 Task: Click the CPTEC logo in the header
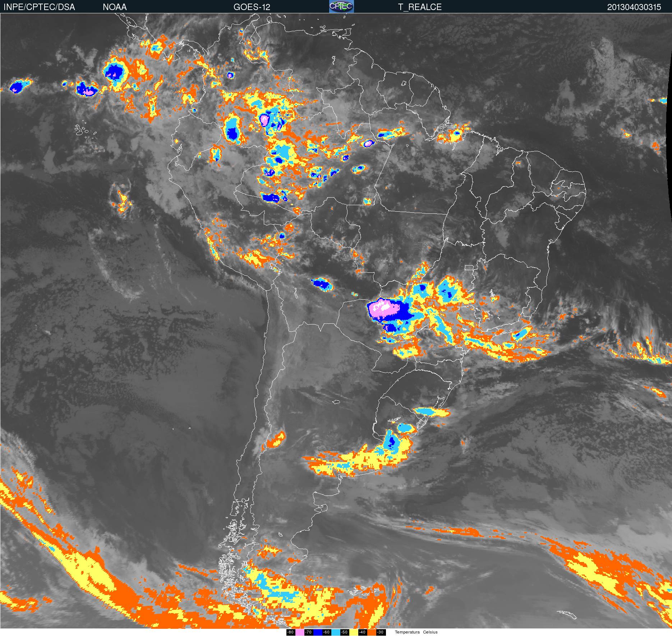click(341, 6)
